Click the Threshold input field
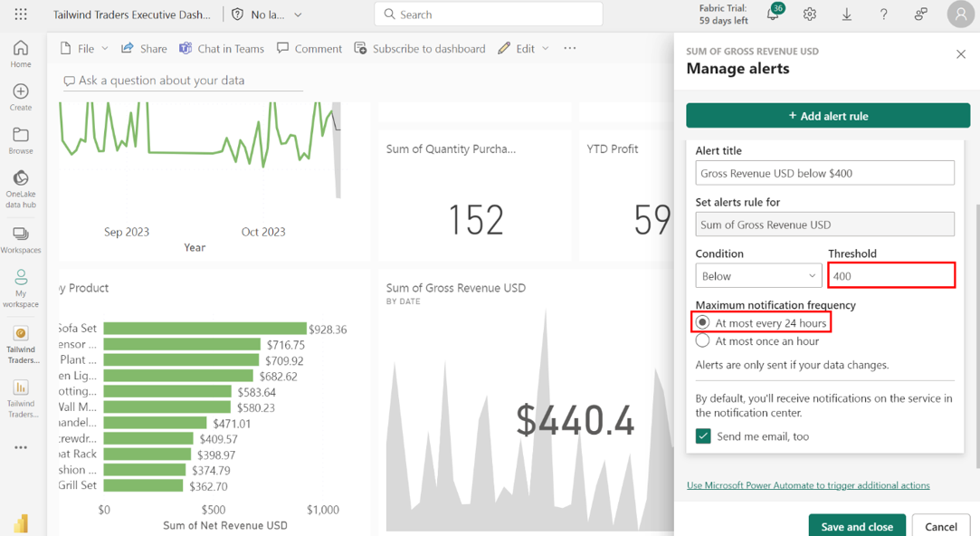 [x=891, y=276]
